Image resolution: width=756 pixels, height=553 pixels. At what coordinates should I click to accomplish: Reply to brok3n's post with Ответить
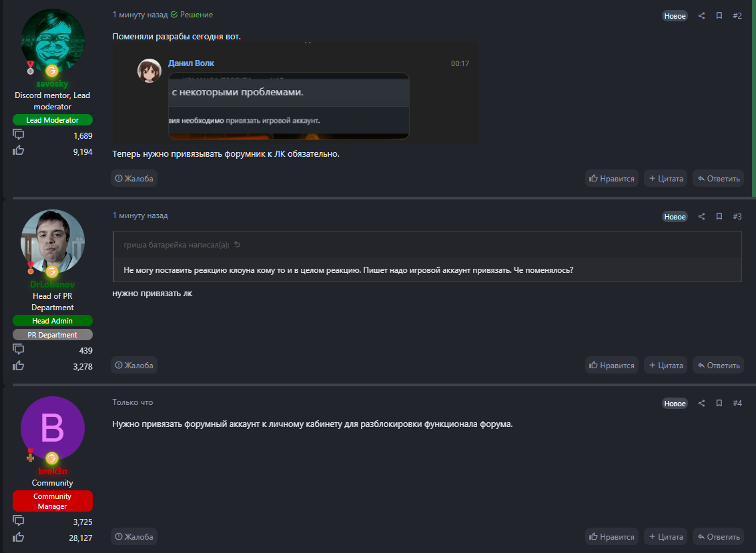tap(718, 536)
